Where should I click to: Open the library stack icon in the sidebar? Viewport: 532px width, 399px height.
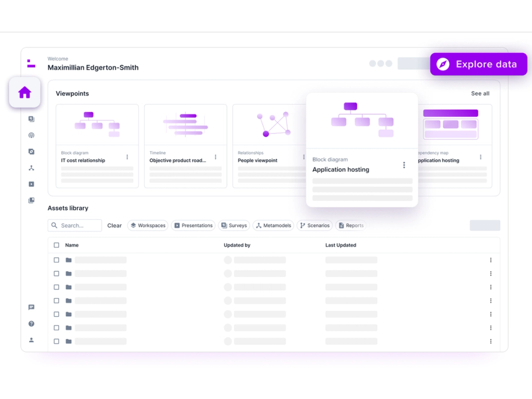point(31,200)
